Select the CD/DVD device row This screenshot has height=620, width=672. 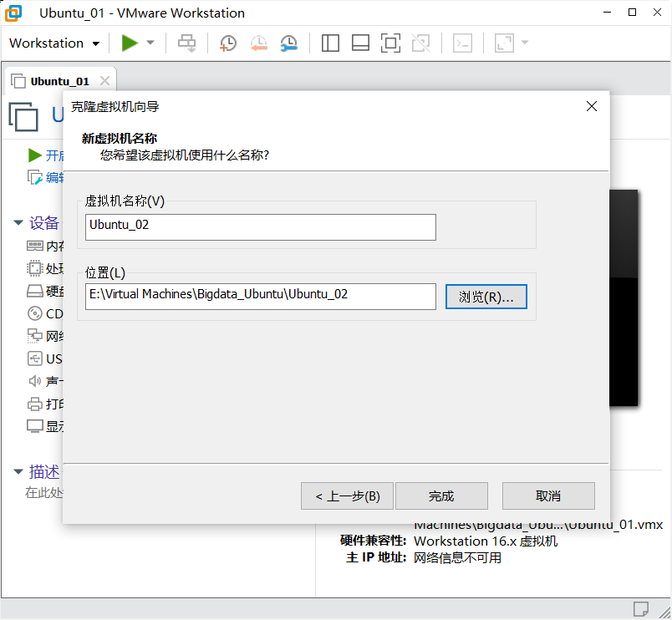pos(45,313)
